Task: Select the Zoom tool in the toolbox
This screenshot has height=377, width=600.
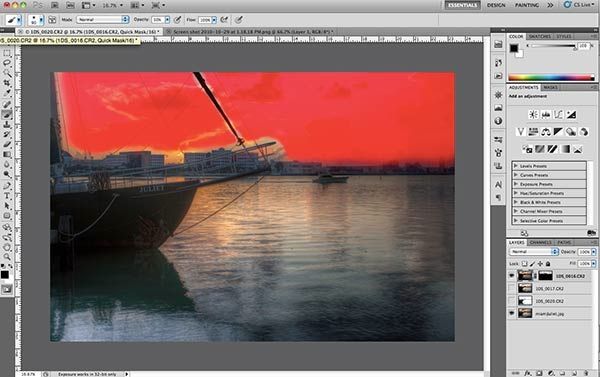Action: (x=7, y=257)
